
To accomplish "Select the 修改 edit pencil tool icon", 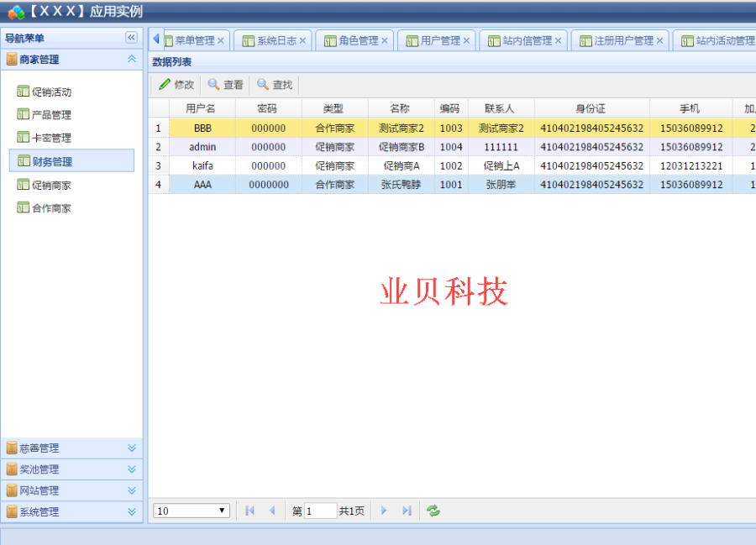I will [166, 84].
